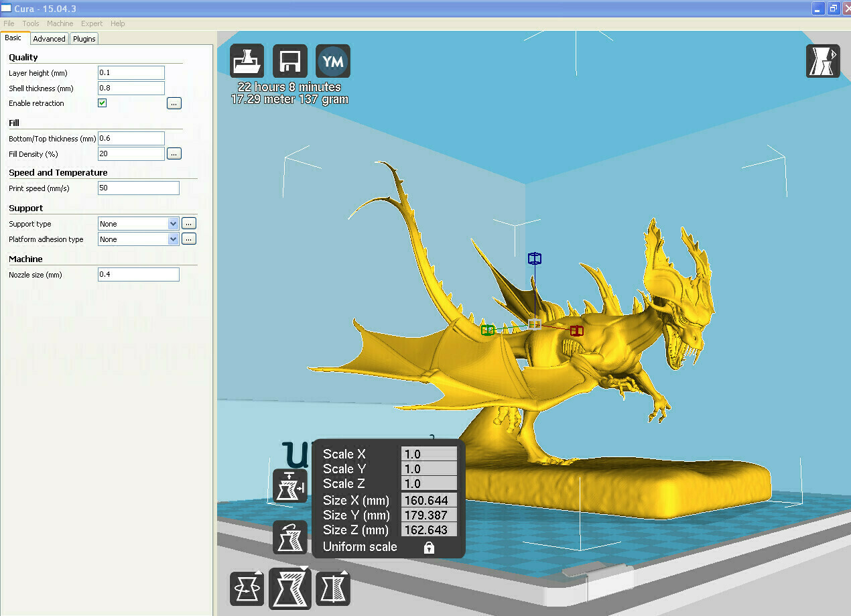The width and height of the screenshot is (851, 616).
Task: Click the Load model file icon
Action: click(247, 62)
